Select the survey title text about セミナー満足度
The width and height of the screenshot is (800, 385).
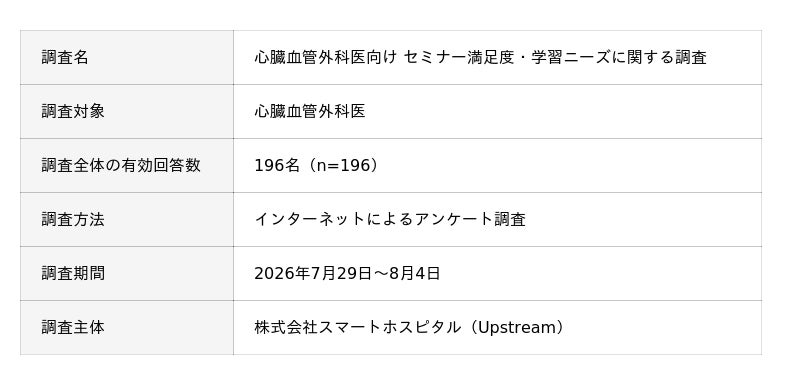click(x=480, y=58)
